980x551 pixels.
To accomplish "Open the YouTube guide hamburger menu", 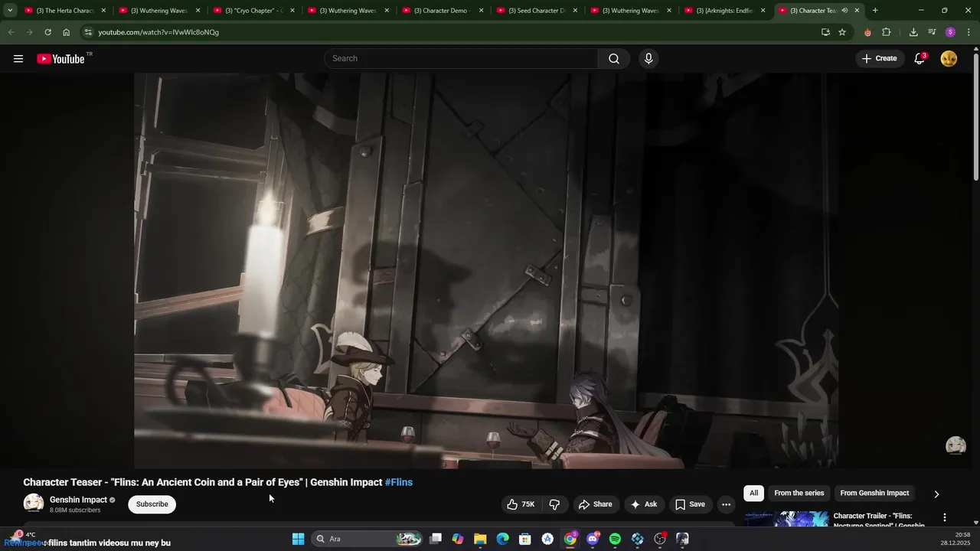I will pyautogui.click(x=18, y=59).
